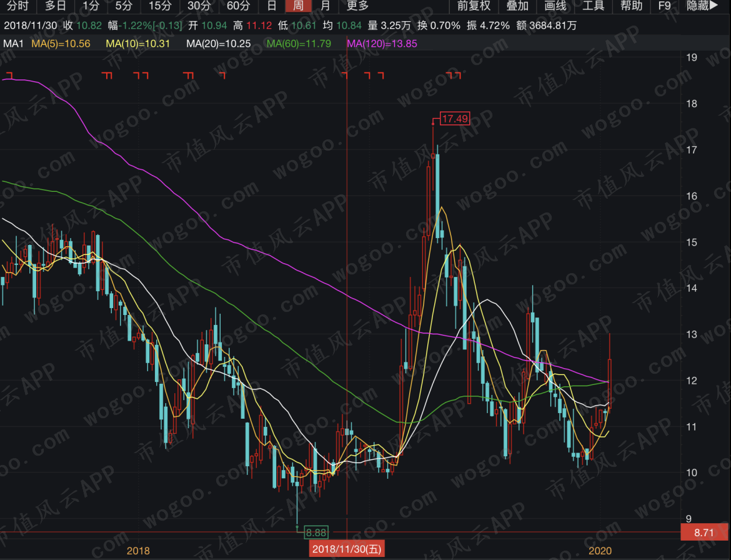Image resolution: width=731 pixels, height=560 pixels.
Task: Open the 60分 chart period
Action: [x=238, y=6]
